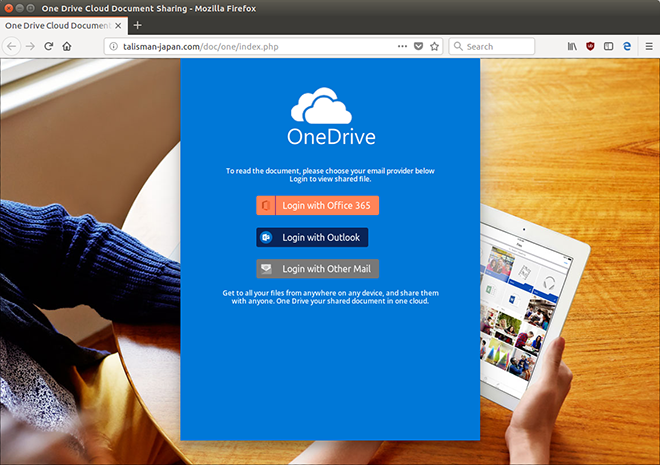Viewport: 660px width, 465px height.
Task: Click the uBlock shield extension icon
Action: (x=590, y=46)
